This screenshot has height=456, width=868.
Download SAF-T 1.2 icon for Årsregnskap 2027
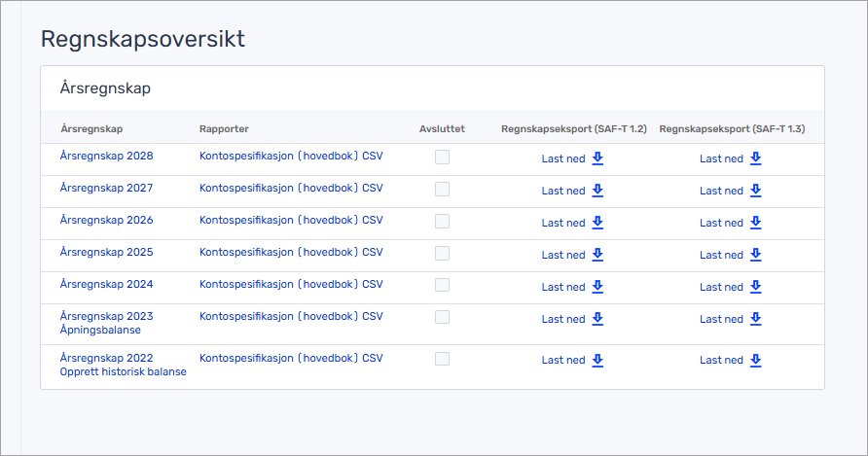point(597,191)
